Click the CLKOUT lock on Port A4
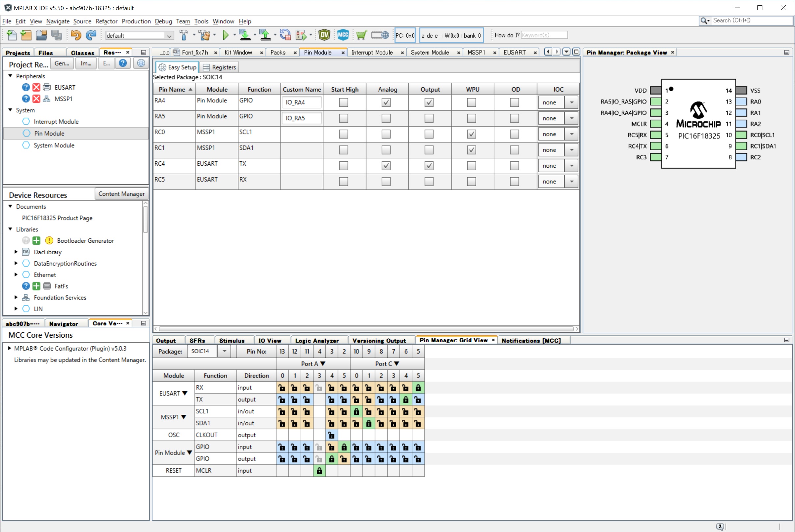 tap(331, 435)
